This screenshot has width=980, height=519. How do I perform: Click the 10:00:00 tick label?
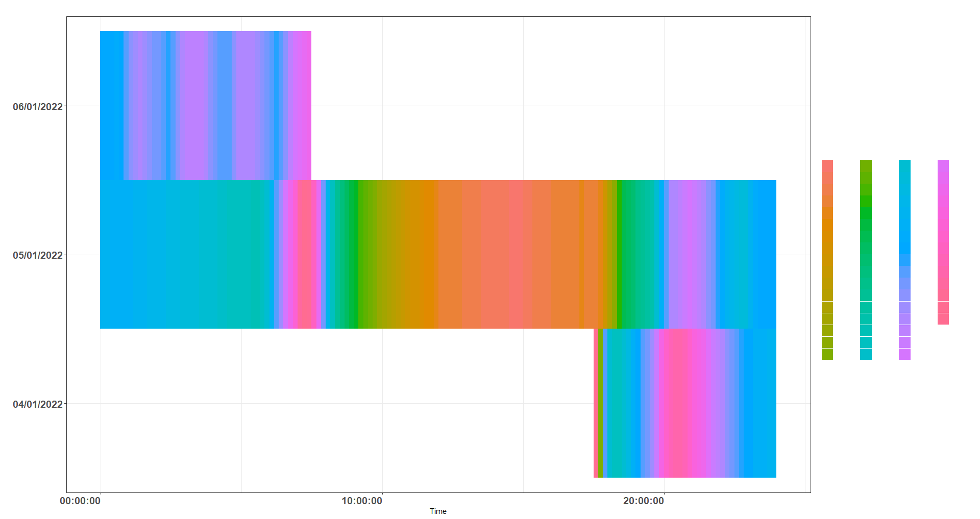(363, 501)
